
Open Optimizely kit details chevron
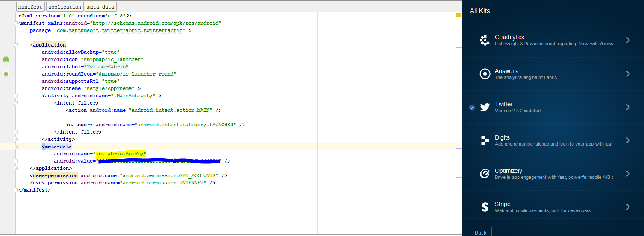click(x=628, y=173)
